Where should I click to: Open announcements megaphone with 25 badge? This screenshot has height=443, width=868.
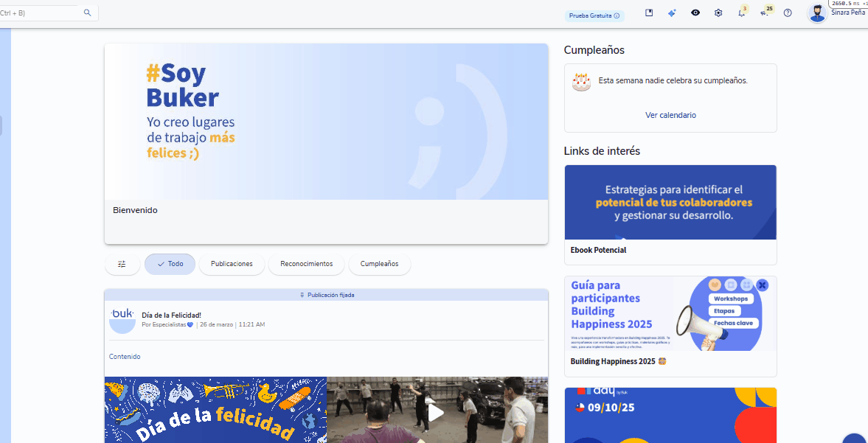click(764, 13)
